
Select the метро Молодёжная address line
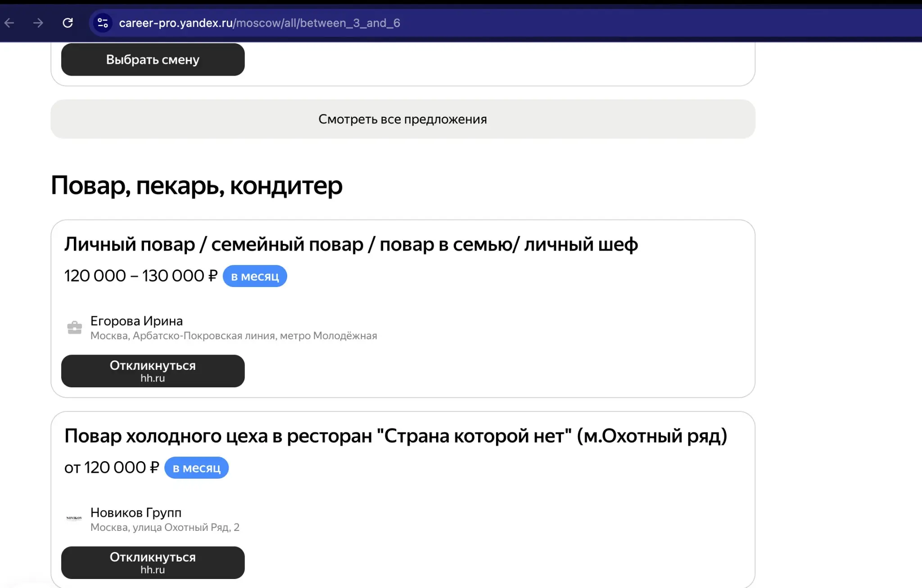point(234,336)
